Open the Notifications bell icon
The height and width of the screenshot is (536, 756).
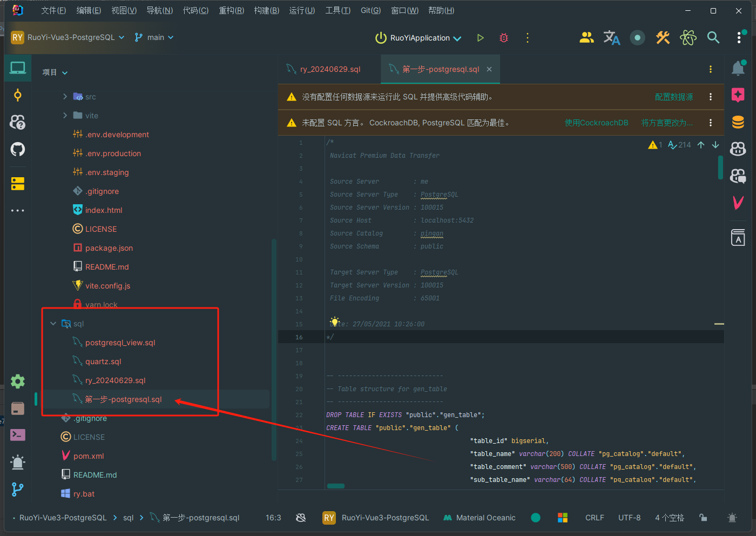pyautogui.click(x=738, y=69)
